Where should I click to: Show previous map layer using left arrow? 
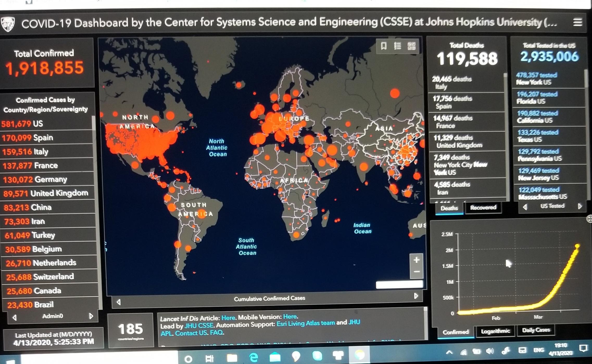(119, 302)
